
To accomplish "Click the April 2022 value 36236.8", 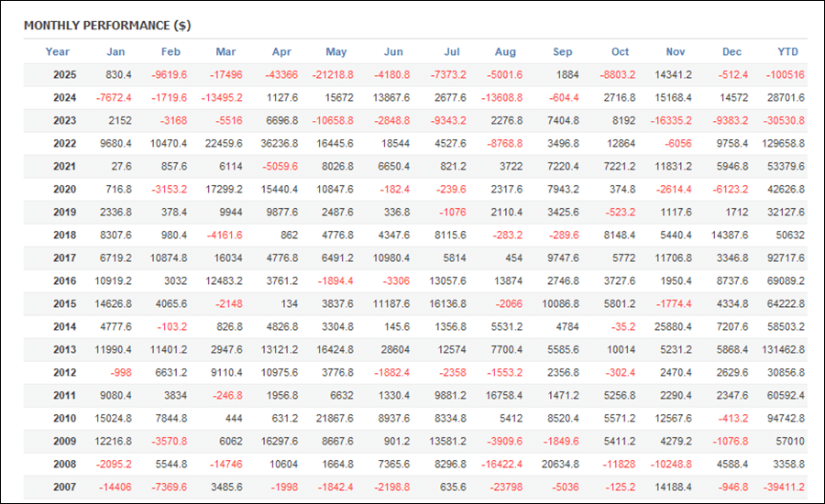I will tap(280, 144).
